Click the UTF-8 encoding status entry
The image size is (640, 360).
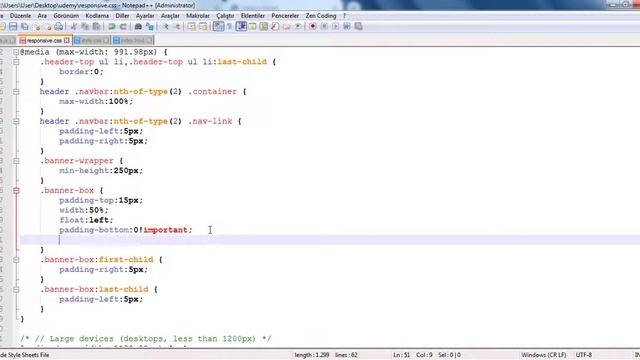[584, 355]
